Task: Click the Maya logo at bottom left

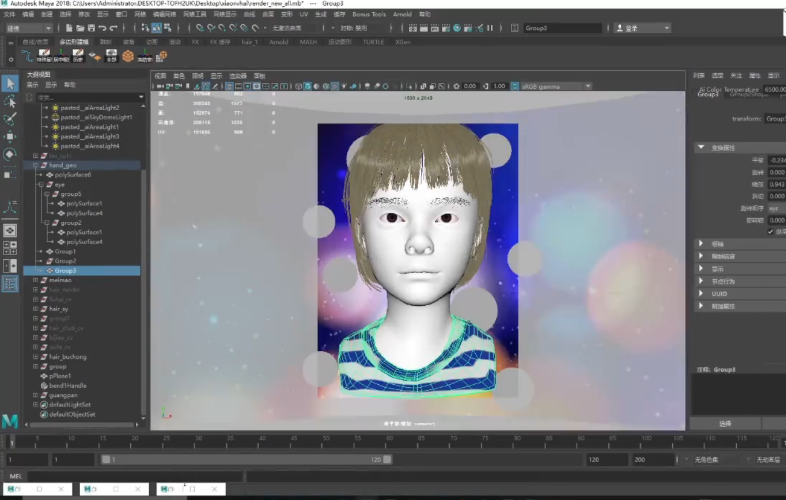Action: pos(10,420)
